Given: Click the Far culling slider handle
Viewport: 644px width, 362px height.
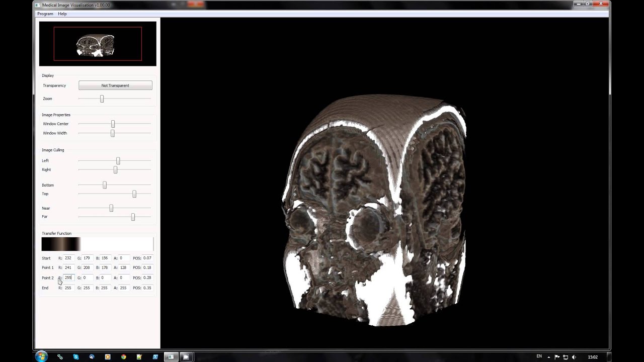Looking at the screenshot, I should coord(133,217).
